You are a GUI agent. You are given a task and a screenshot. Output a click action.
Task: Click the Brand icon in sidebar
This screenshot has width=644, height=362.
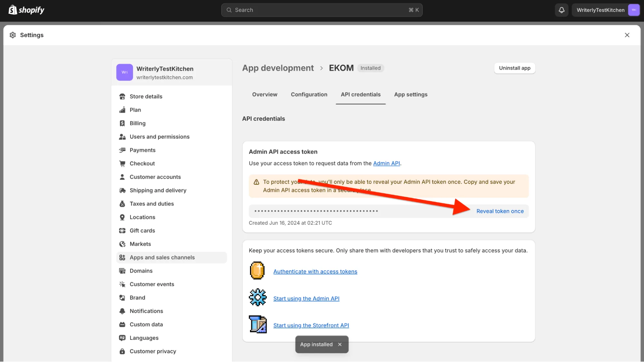(x=122, y=298)
